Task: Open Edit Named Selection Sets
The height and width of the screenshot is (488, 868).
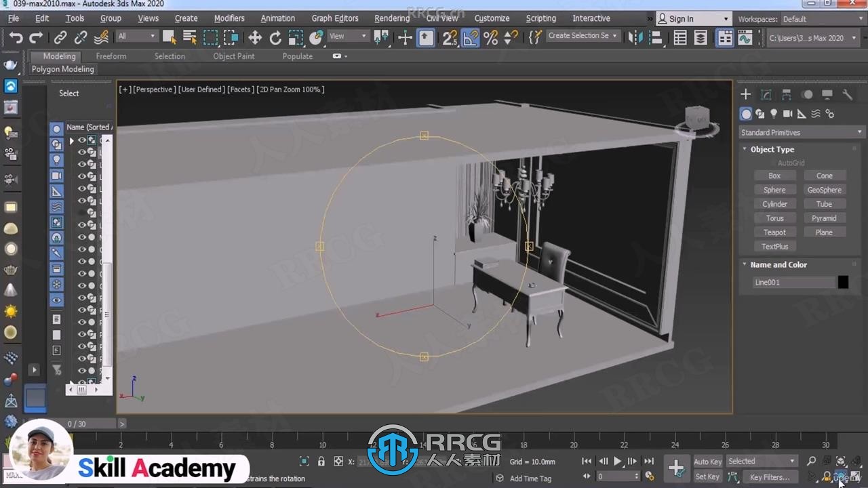Action: tap(535, 38)
